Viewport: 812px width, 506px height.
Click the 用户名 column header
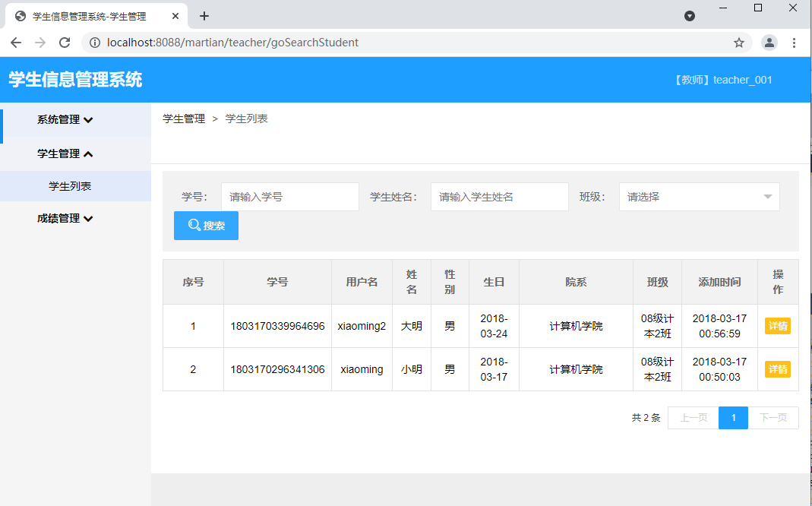[362, 283]
